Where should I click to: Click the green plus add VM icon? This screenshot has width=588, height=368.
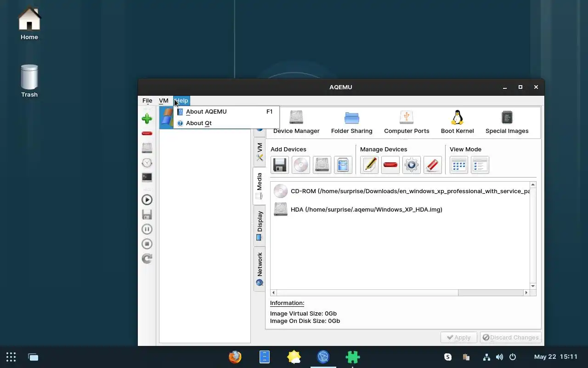pyautogui.click(x=147, y=119)
